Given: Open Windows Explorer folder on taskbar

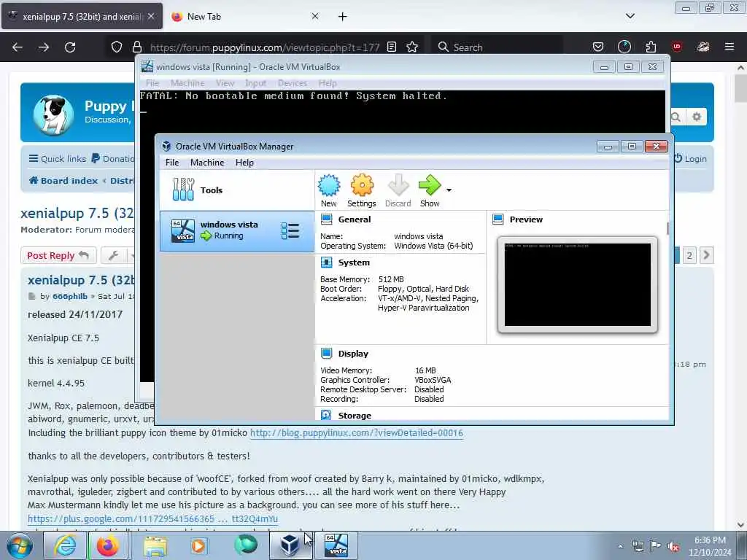Looking at the screenshot, I should pos(156,545).
